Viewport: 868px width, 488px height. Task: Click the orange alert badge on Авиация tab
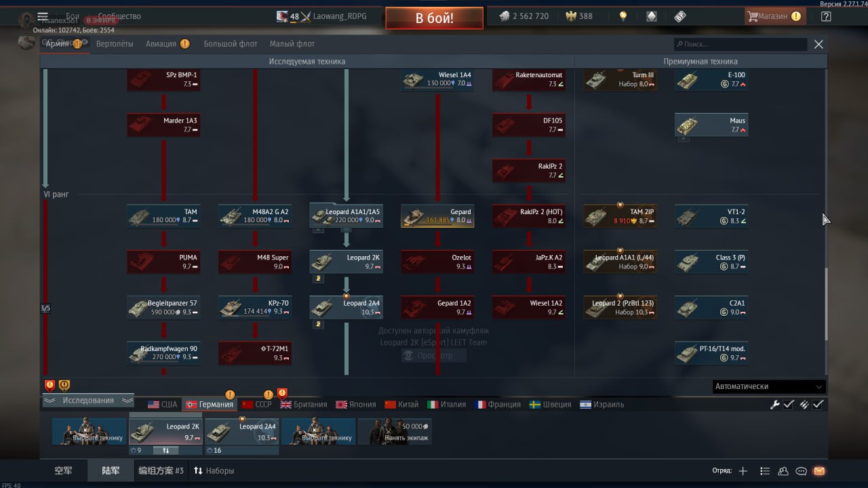click(x=185, y=44)
